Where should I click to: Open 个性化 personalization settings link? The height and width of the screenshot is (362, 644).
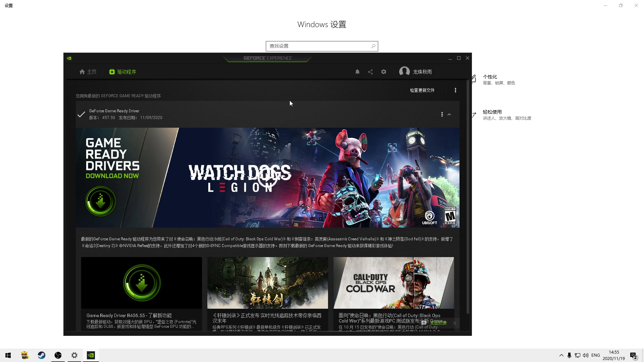pos(490,77)
